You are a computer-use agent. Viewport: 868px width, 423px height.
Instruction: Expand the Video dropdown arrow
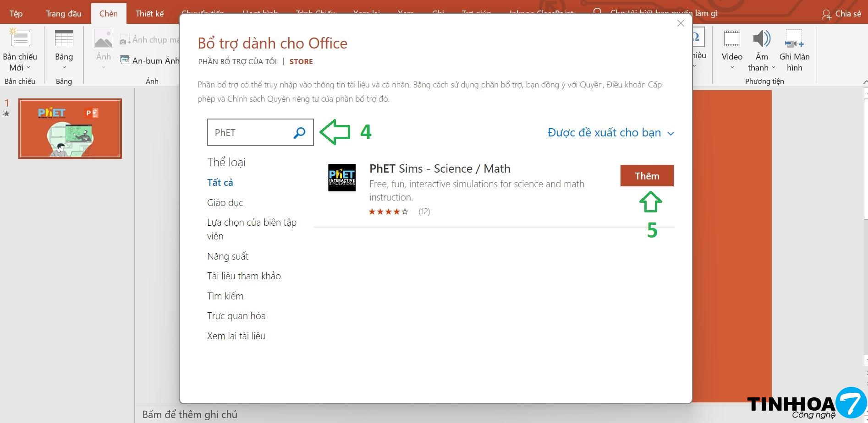coord(732,68)
